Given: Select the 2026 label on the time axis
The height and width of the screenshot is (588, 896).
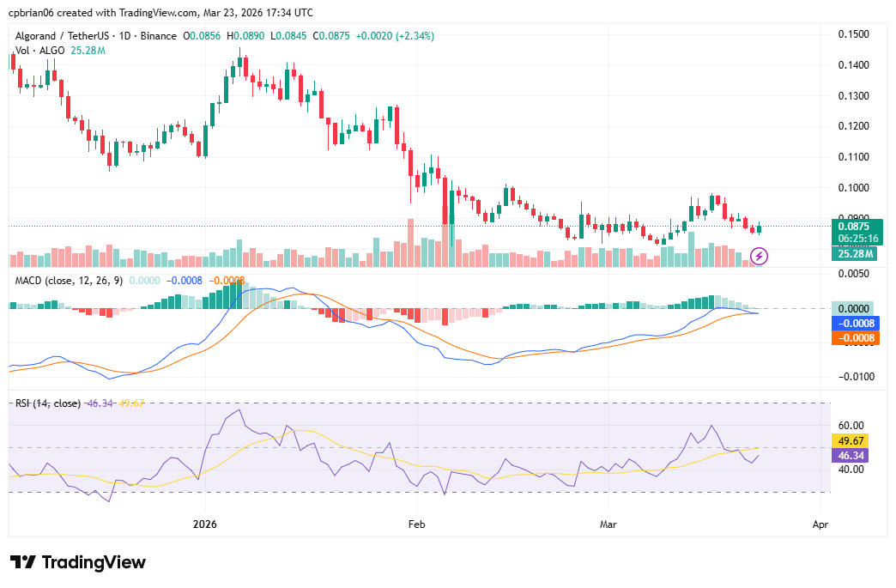Looking at the screenshot, I should (x=203, y=524).
